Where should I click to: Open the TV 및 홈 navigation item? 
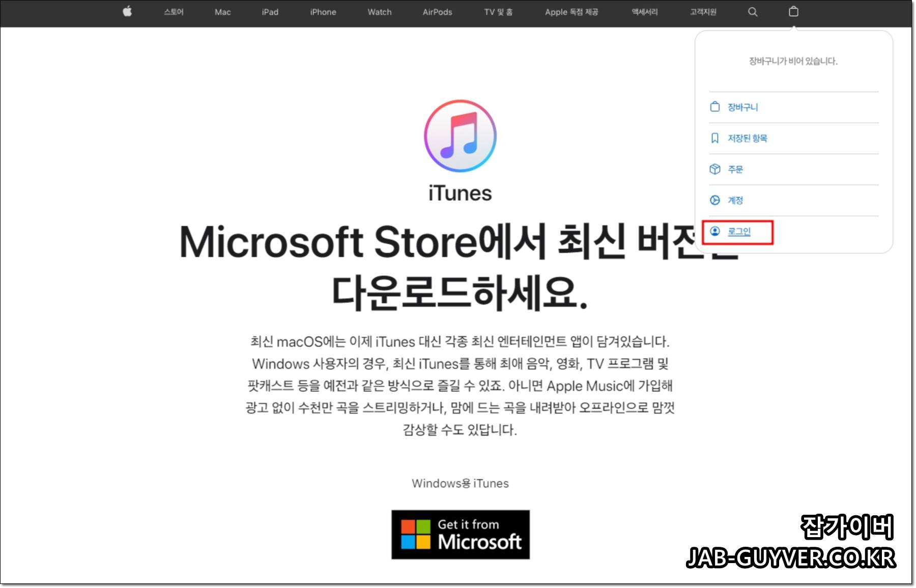coord(498,12)
